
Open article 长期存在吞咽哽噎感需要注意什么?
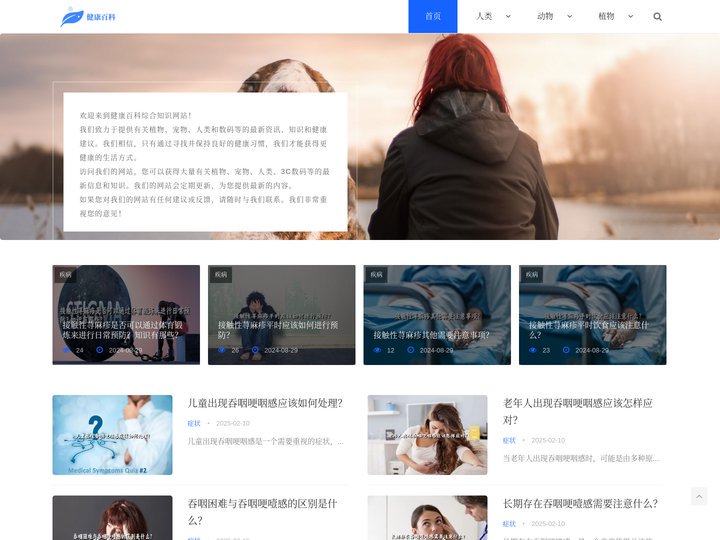tap(580, 504)
